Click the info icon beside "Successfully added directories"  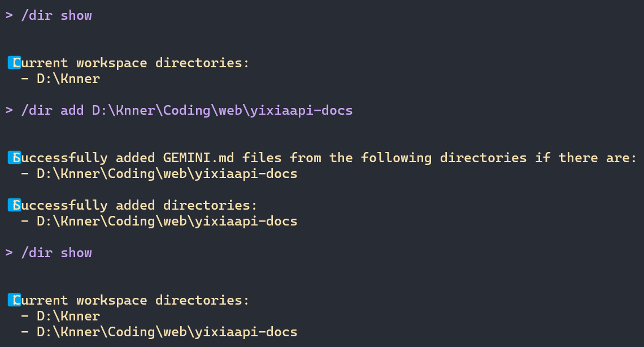click(14, 205)
